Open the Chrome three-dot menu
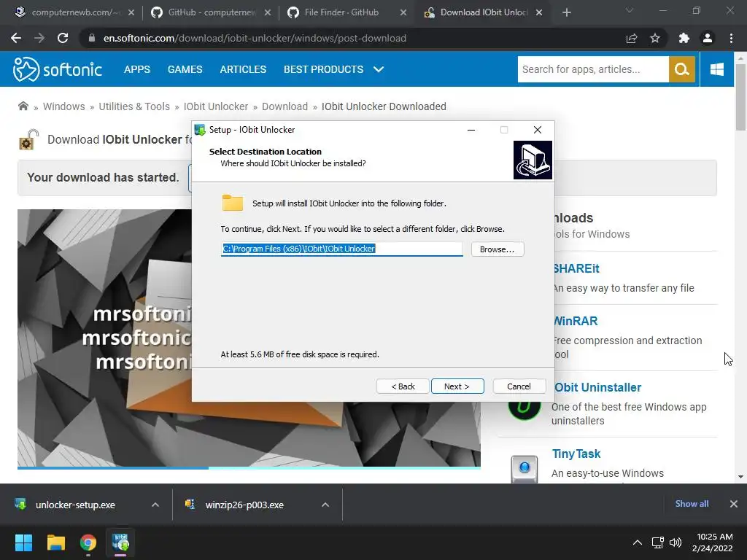This screenshot has width=747, height=560. [731, 38]
